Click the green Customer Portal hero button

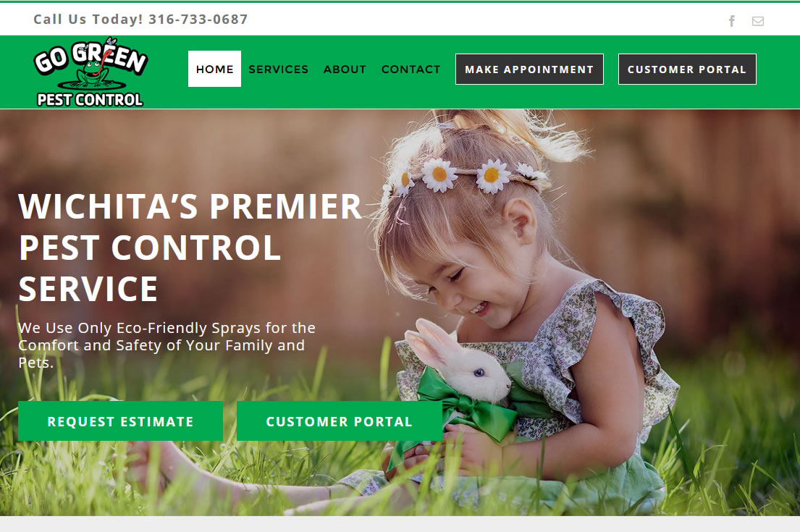(x=340, y=421)
